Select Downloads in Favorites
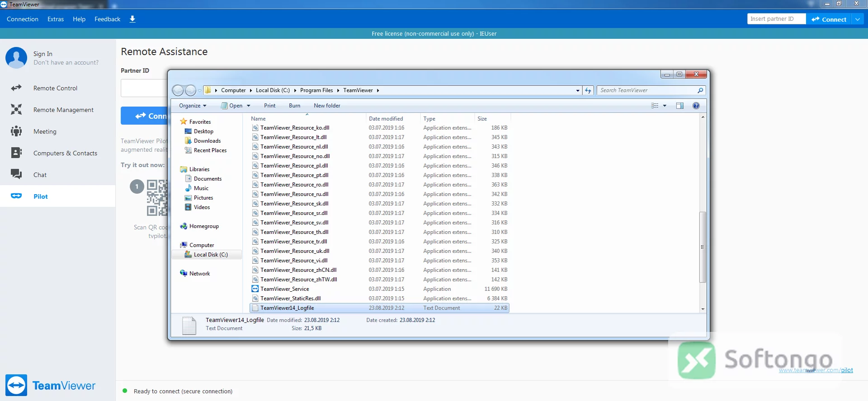The height and width of the screenshot is (401, 868). [x=207, y=141]
